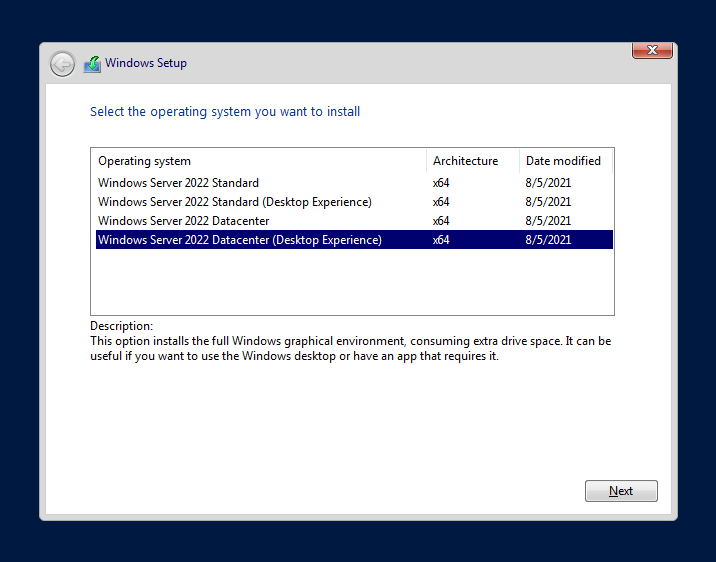
Task: Click the Date modified column header
Action: [566, 161]
